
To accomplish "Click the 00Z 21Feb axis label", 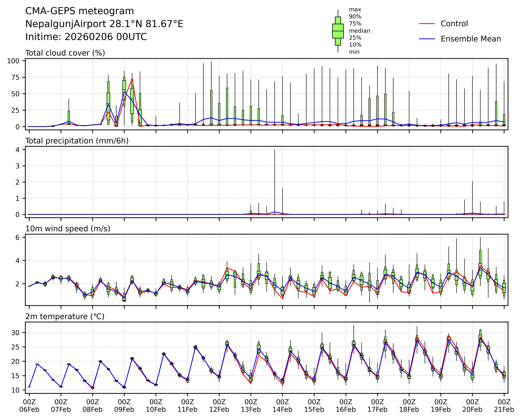I will [504, 406].
